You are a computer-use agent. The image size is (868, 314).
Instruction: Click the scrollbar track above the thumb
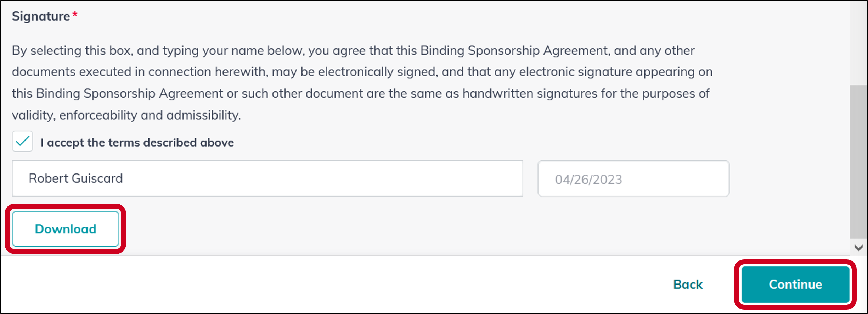point(858,43)
